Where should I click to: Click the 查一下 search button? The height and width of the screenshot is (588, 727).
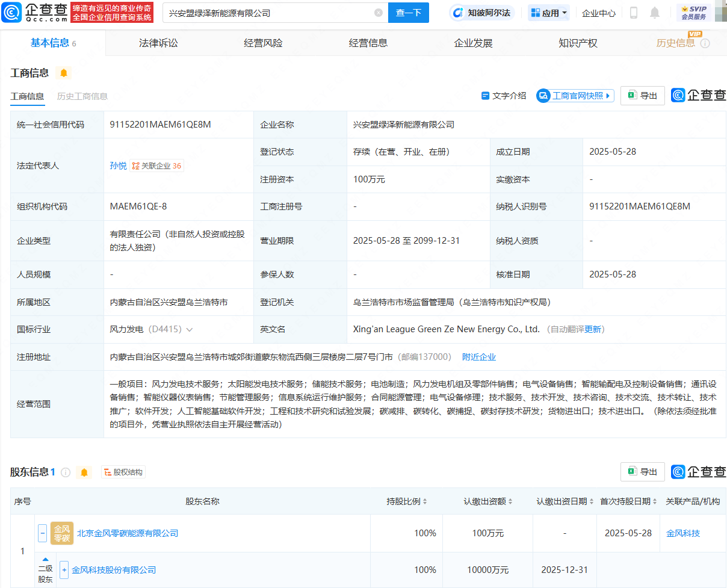click(x=409, y=13)
